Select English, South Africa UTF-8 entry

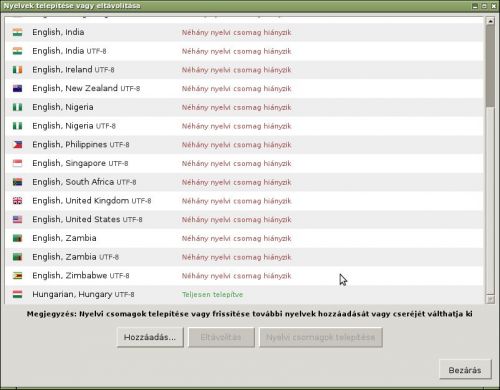point(244,182)
